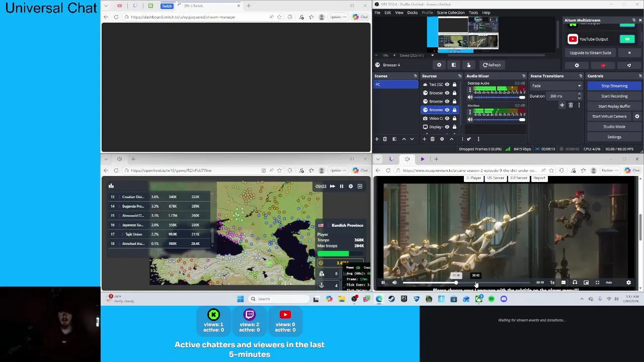
Task: Click Stop Streaming in OBS Controls
Action: coord(614,86)
